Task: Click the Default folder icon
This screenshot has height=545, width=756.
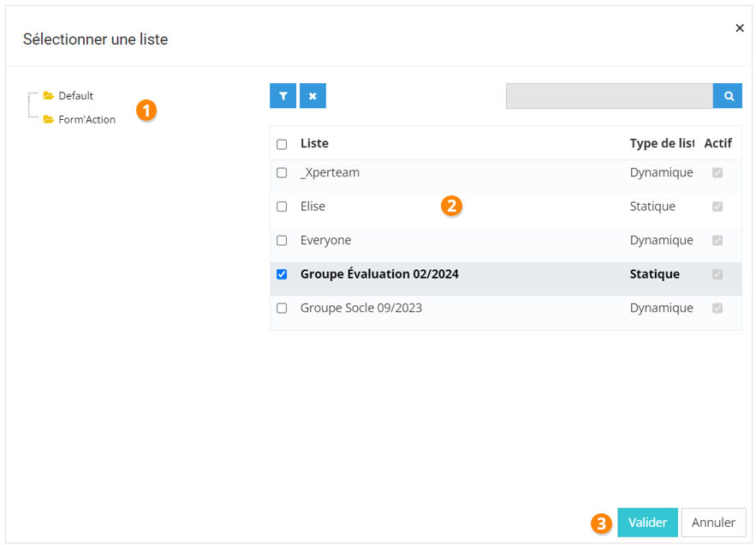Action: [49, 96]
